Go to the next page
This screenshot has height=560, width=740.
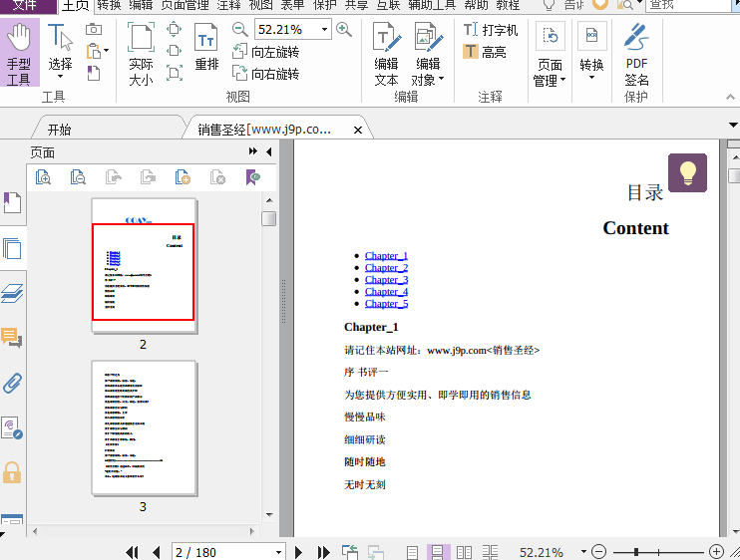298,552
